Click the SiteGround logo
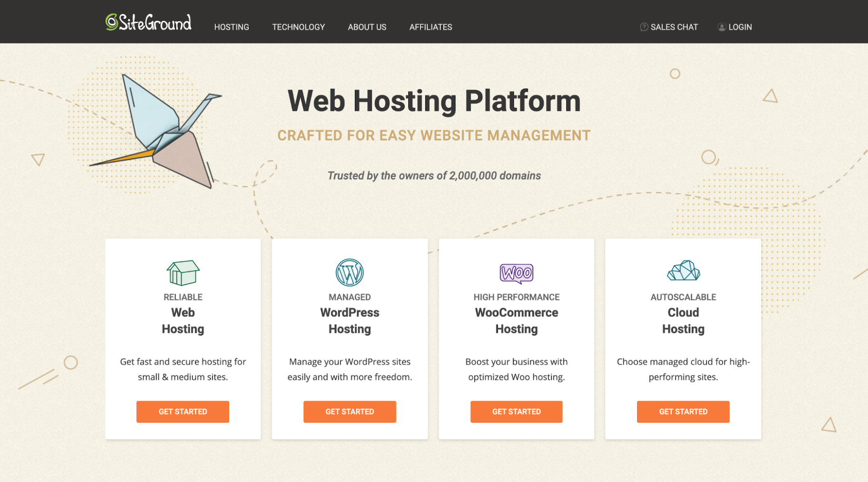The image size is (868, 482). [148, 22]
